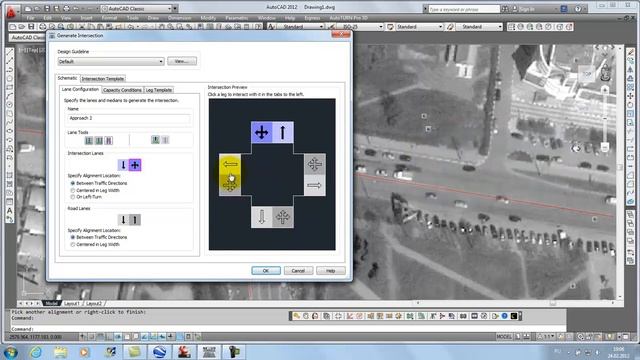Click the first Lane Tools icon
The width and height of the screenshot is (640, 360).
tap(89, 140)
